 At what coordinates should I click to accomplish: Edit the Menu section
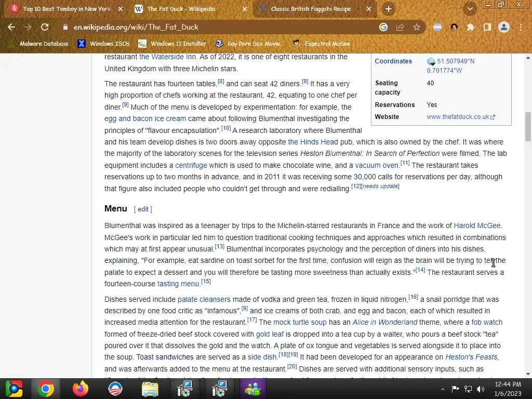143,209
